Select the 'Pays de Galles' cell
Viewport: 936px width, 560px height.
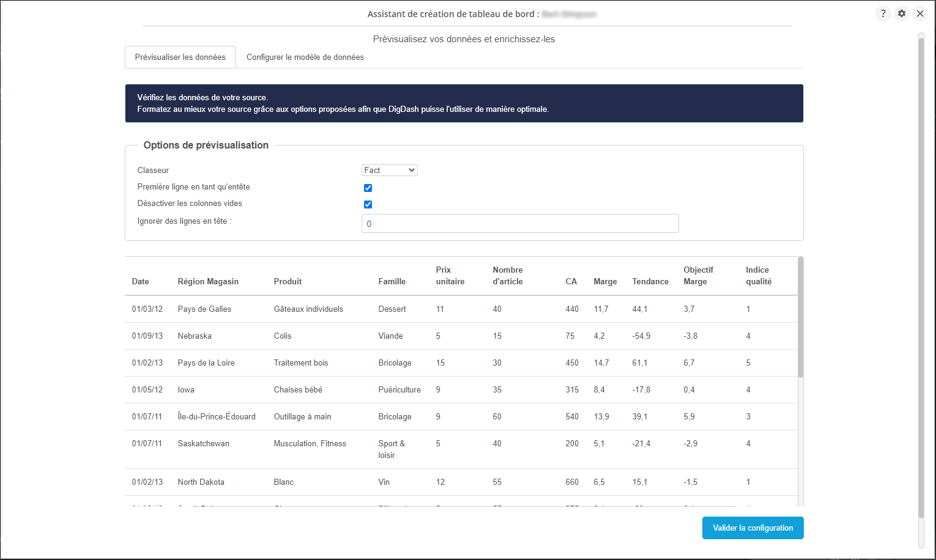click(204, 309)
